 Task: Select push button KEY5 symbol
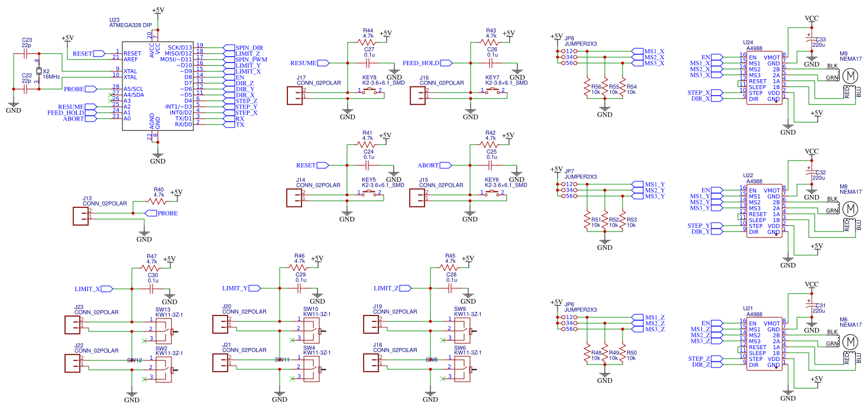370,194
